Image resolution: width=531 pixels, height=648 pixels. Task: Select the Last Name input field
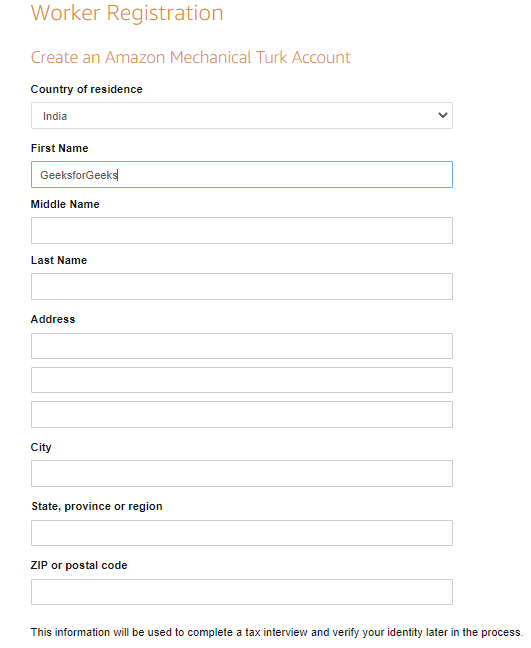tap(242, 286)
